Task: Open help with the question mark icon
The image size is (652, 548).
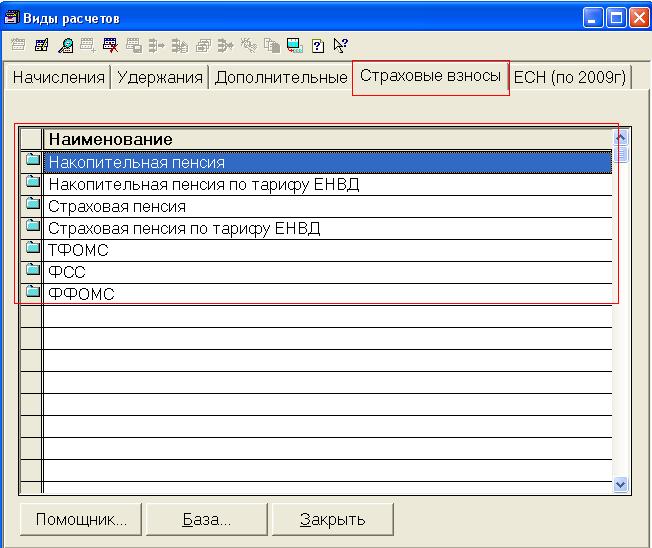Action: 318,45
